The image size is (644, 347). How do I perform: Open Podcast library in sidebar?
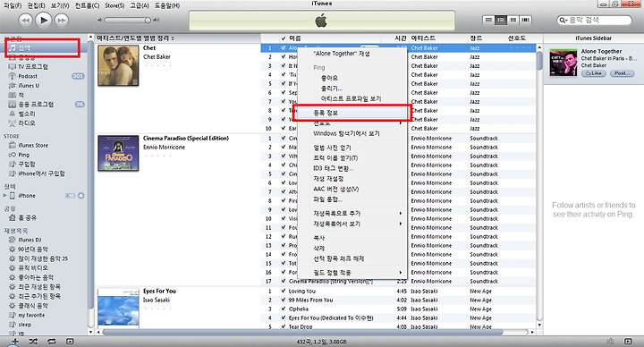[x=28, y=76]
